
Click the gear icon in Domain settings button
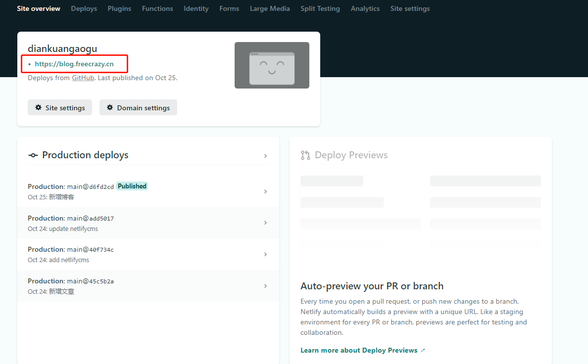point(110,108)
